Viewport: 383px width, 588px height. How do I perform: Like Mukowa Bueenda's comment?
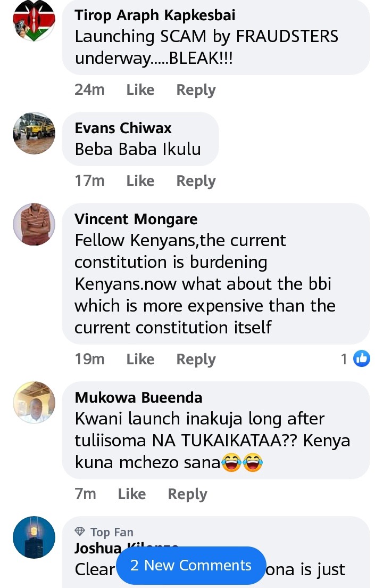click(x=132, y=494)
